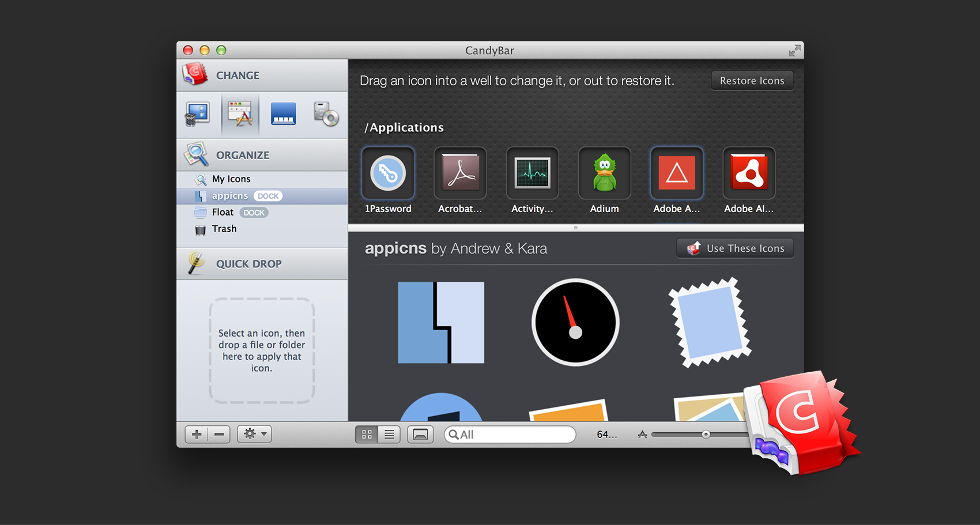Select the black gauge dial icon
Image resolution: width=980 pixels, height=525 pixels.
point(575,322)
